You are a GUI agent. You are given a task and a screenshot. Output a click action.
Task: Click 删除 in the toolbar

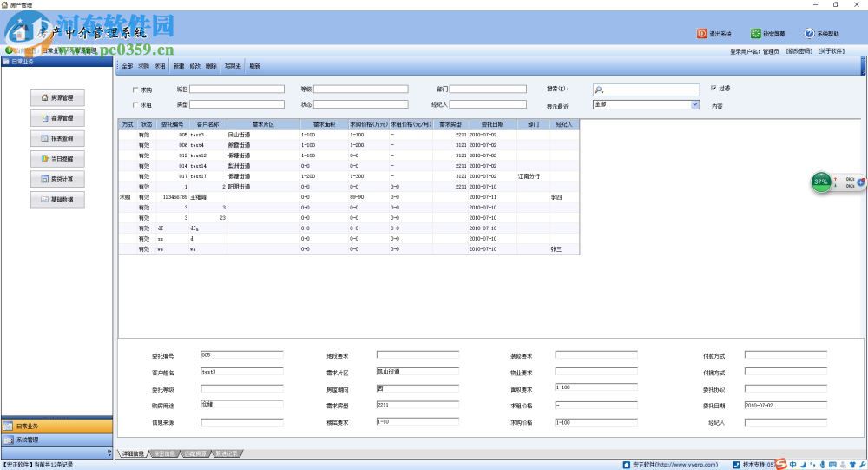(x=211, y=66)
